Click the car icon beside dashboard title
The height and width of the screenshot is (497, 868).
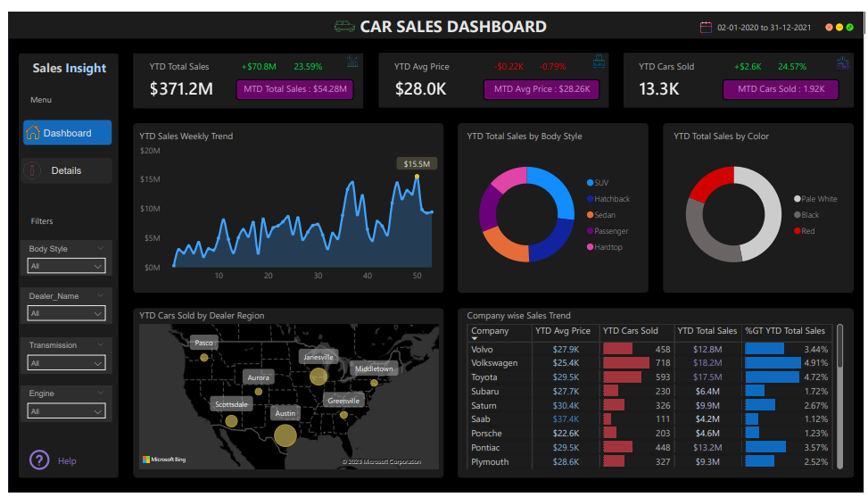[344, 27]
